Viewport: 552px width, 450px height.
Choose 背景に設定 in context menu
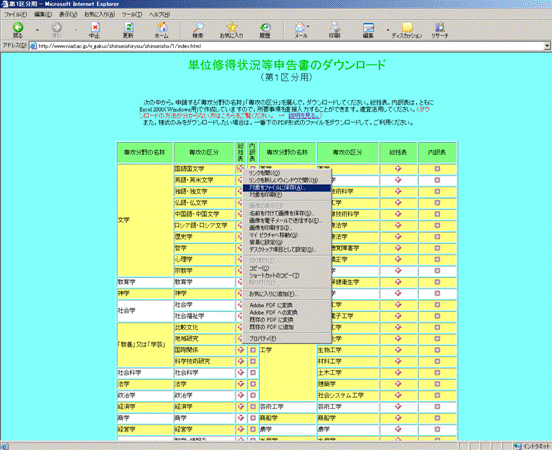287,242
